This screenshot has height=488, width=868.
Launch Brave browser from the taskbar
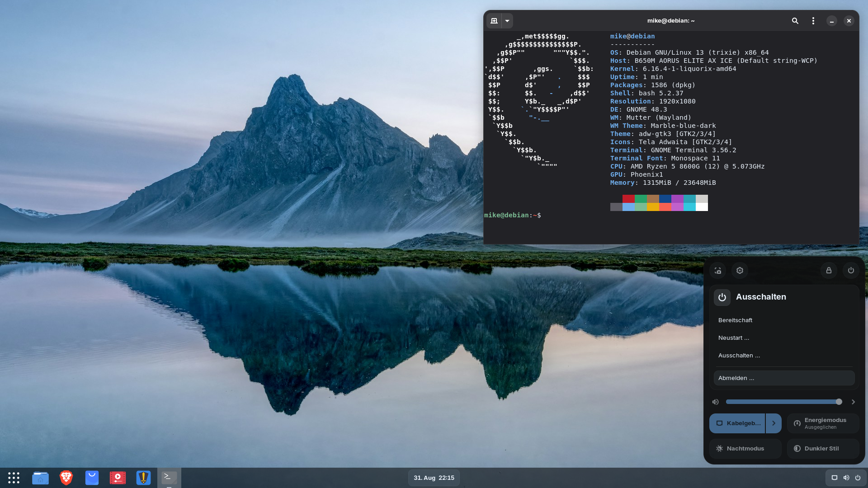pyautogui.click(x=66, y=478)
